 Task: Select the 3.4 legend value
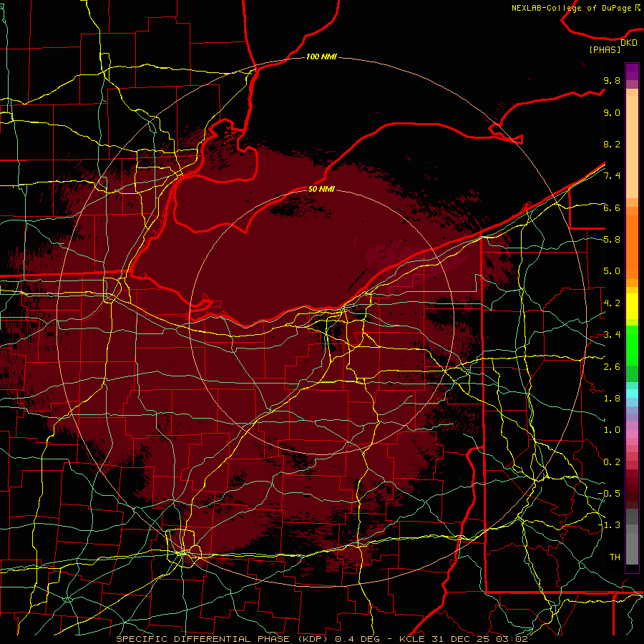[x=612, y=335]
